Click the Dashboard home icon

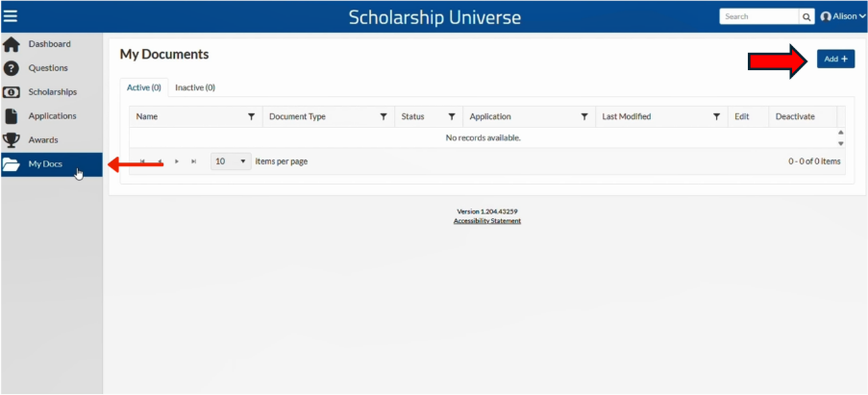[x=12, y=44]
